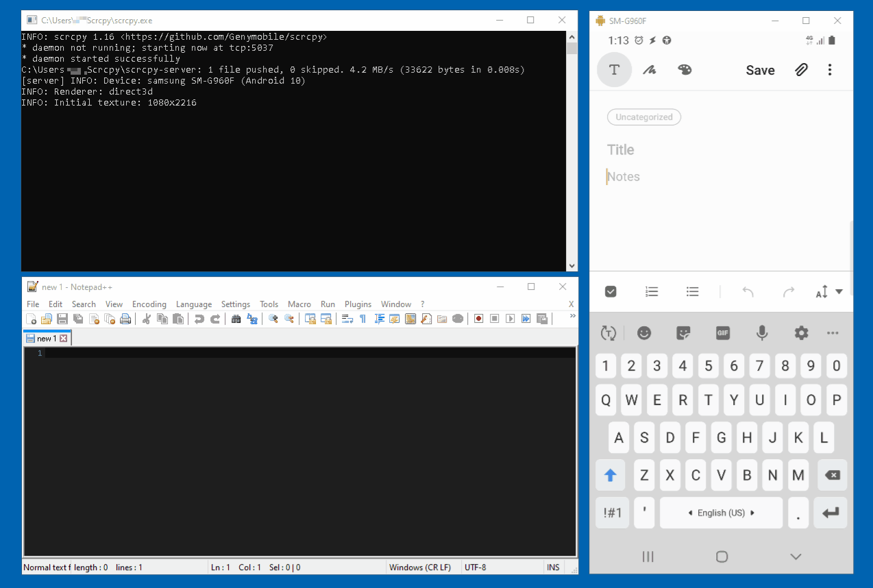Click the Title field in the note
The height and width of the screenshot is (588, 873).
coord(621,150)
